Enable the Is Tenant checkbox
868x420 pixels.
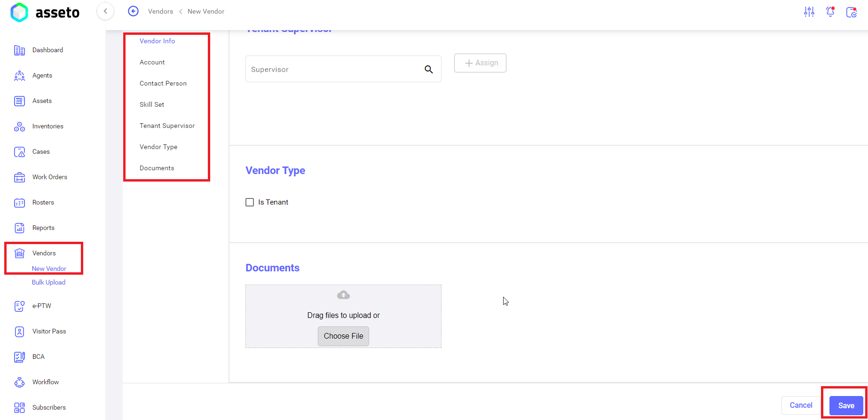click(x=250, y=202)
